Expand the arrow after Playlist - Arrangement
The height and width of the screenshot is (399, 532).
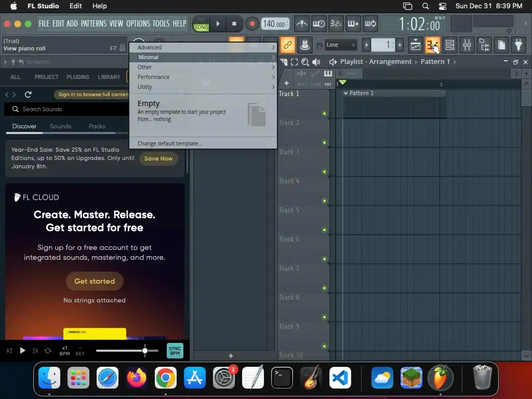pyautogui.click(x=416, y=62)
